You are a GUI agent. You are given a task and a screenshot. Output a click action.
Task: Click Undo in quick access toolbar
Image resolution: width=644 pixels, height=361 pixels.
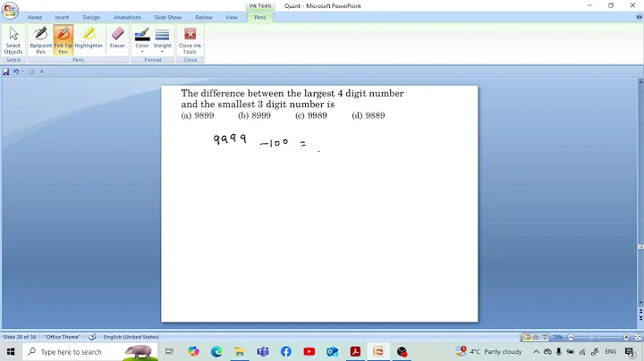pyautogui.click(x=15, y=71)
